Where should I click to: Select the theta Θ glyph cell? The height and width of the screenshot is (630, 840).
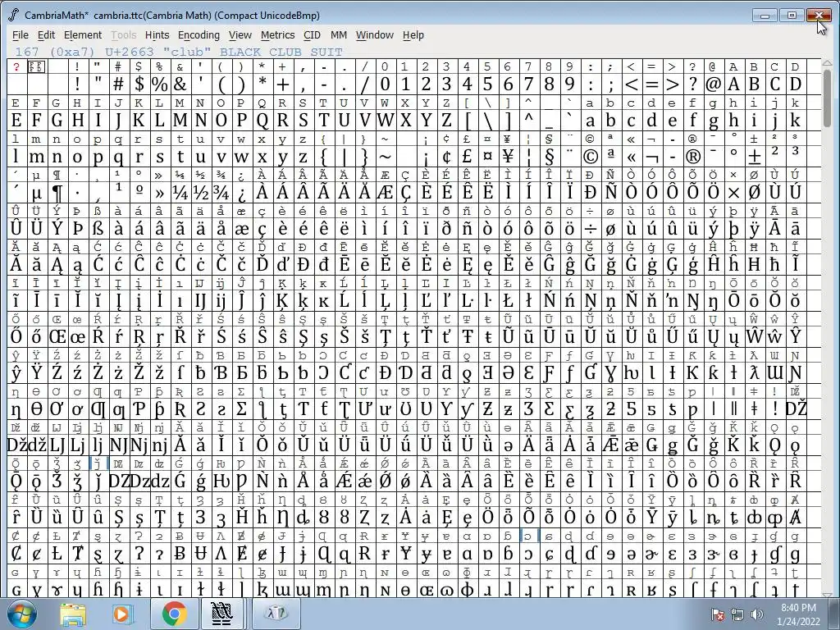pyautogui.click(x=36, y=409)
